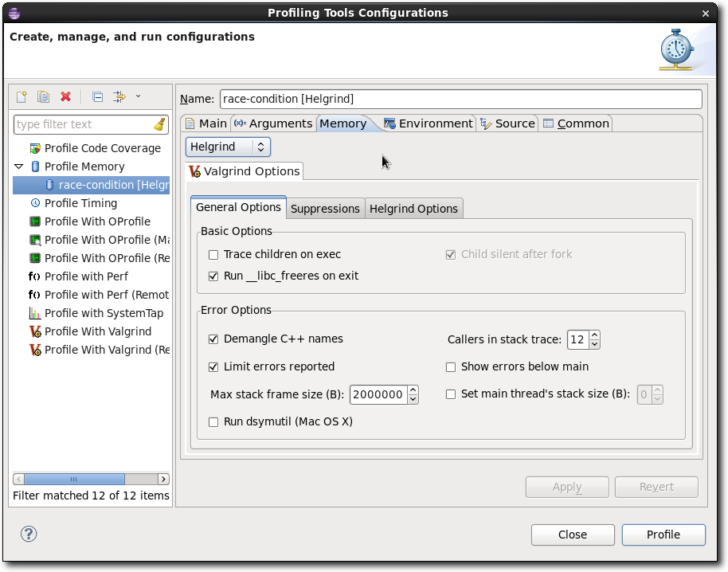Screen dimensions: 728x572
Task: Click the help question mark icon
Action: (x=29, y=534)
